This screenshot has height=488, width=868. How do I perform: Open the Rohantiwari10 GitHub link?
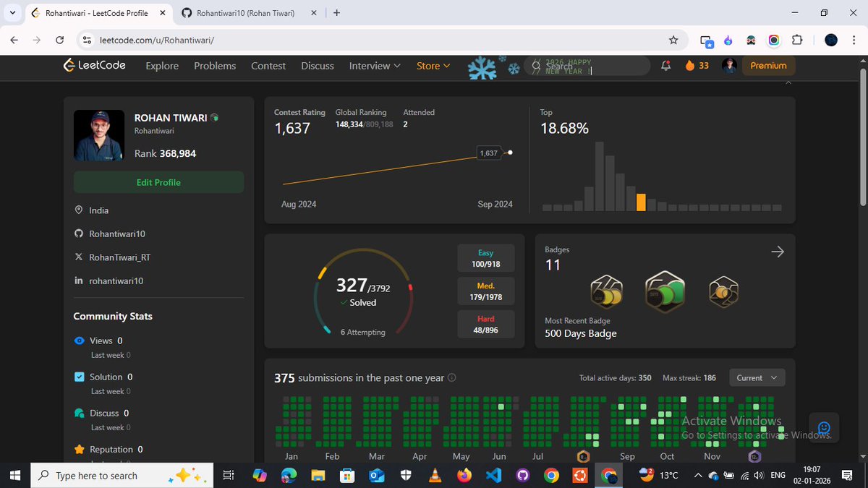[117, 234]
